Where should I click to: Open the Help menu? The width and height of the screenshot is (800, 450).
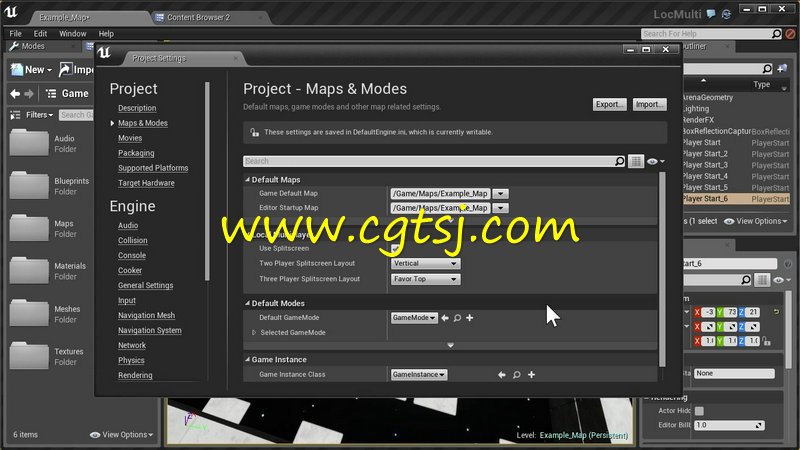[106, 34]
